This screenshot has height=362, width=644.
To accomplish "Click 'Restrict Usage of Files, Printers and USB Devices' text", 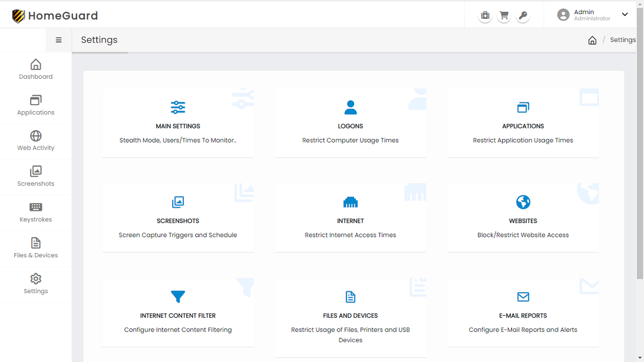I will (351, 335).
